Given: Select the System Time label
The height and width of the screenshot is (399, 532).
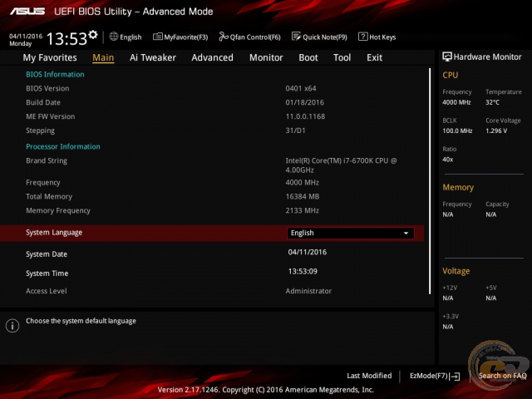Looking at the screenshot, I should click(47, 273).
